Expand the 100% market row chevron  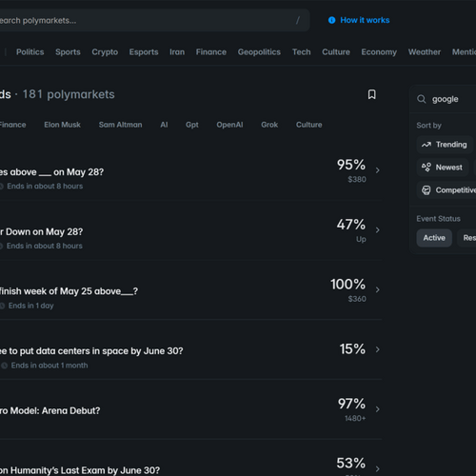(378, 289)
